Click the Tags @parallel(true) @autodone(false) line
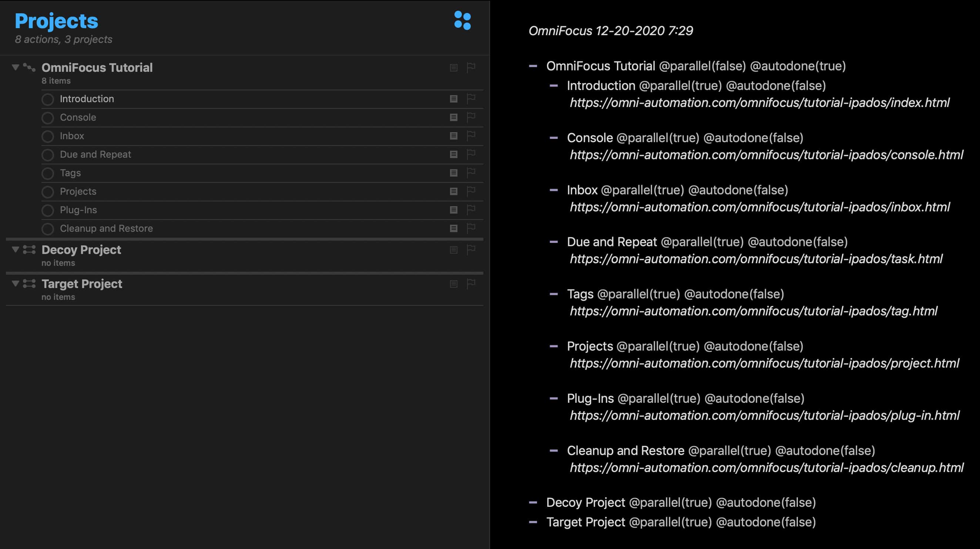The image size is (980, 549). [x=675, y=294]
